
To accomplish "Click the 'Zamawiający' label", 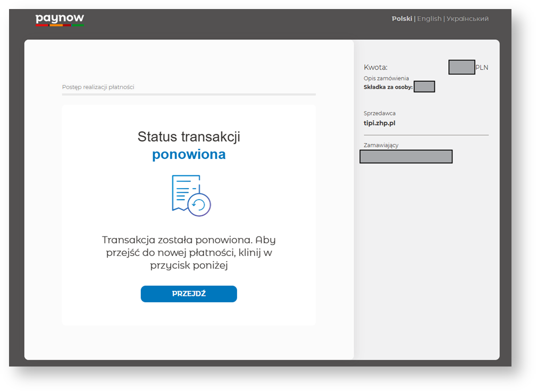I will tap(381, 145).
